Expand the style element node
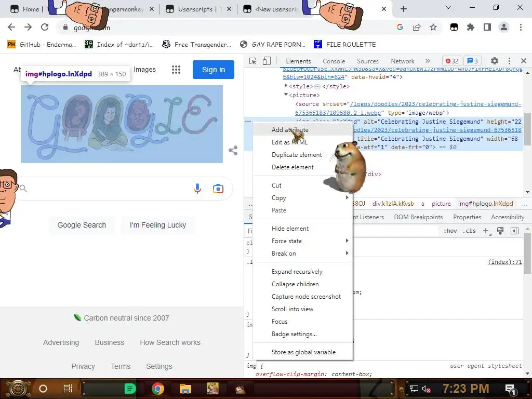This screenshot has width=532, height=399. pyautogui.click(x=286, y=86)
